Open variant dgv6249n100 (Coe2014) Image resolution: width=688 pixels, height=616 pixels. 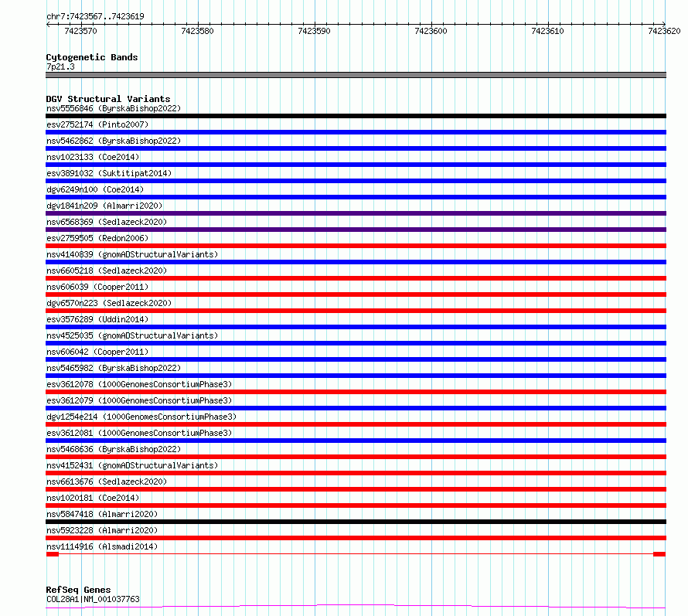(x=95, y=189)
